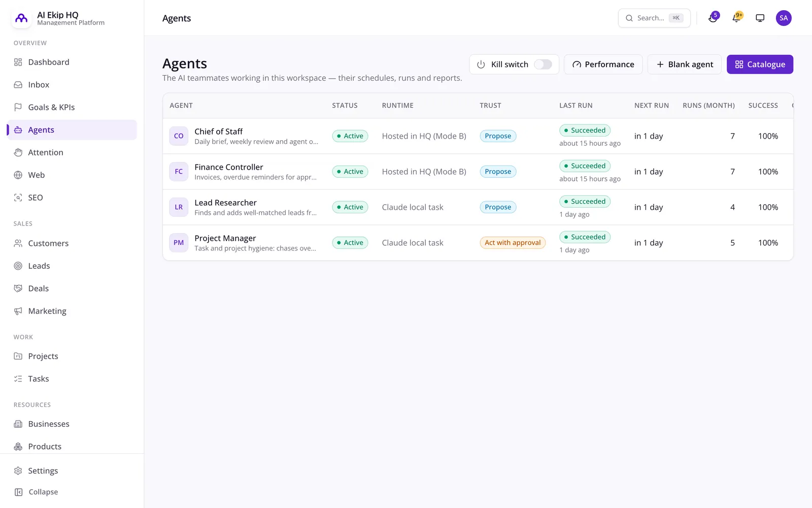
Task: Open notifications bell with 9+ badge
Action: (737, 18)
